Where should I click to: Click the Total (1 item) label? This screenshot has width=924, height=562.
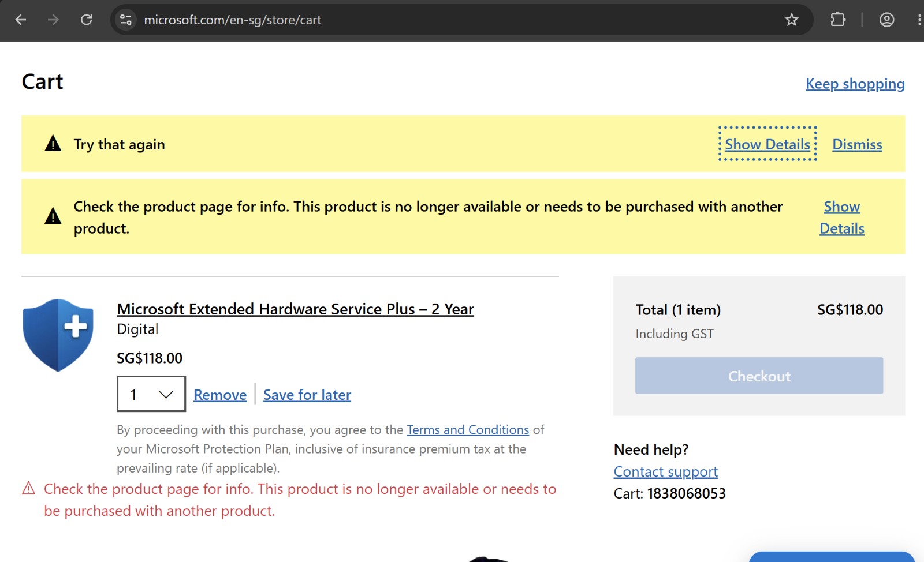coord(678,310)
